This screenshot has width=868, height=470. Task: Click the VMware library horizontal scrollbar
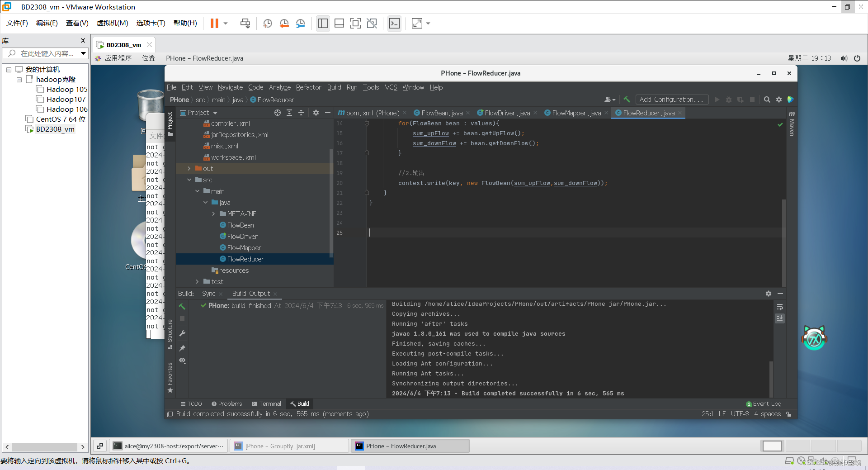tap(45, 447)
